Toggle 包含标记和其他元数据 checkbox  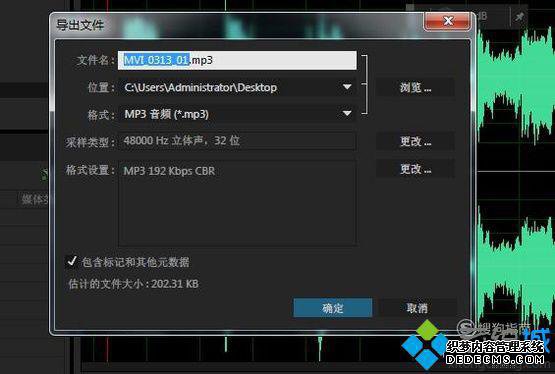point(72,261)
